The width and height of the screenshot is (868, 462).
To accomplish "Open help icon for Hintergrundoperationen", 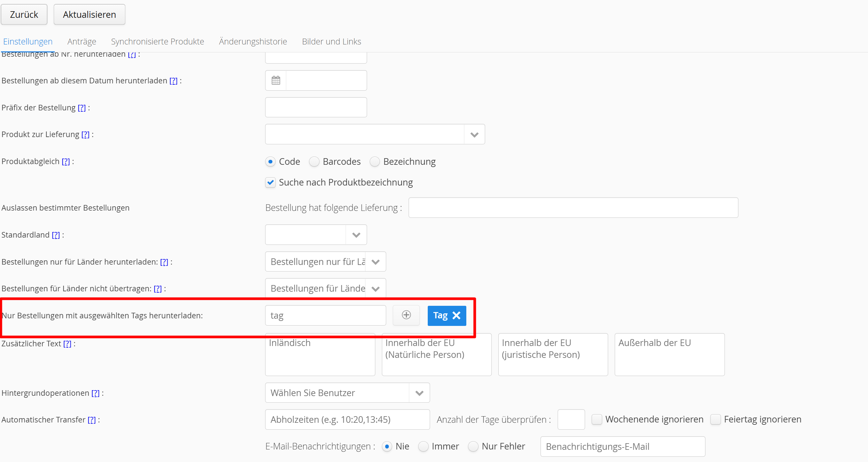I will pos(96,393).
